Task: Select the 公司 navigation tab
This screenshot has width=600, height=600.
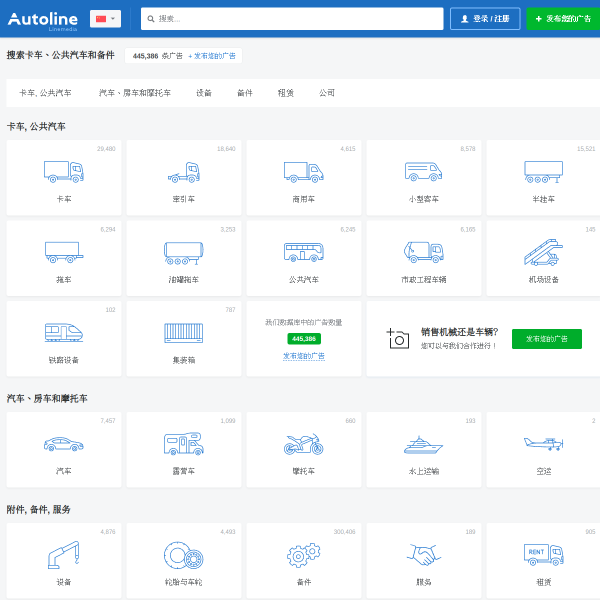Action: tap(327, 93)
